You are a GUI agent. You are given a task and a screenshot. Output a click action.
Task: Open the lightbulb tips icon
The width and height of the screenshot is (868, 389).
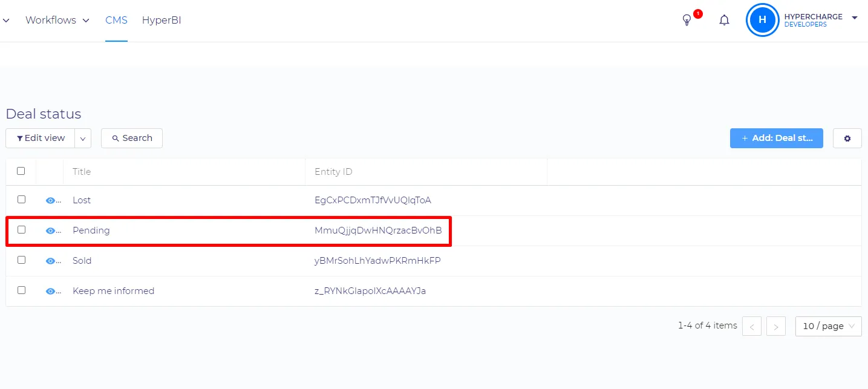[x=687, y=20]
